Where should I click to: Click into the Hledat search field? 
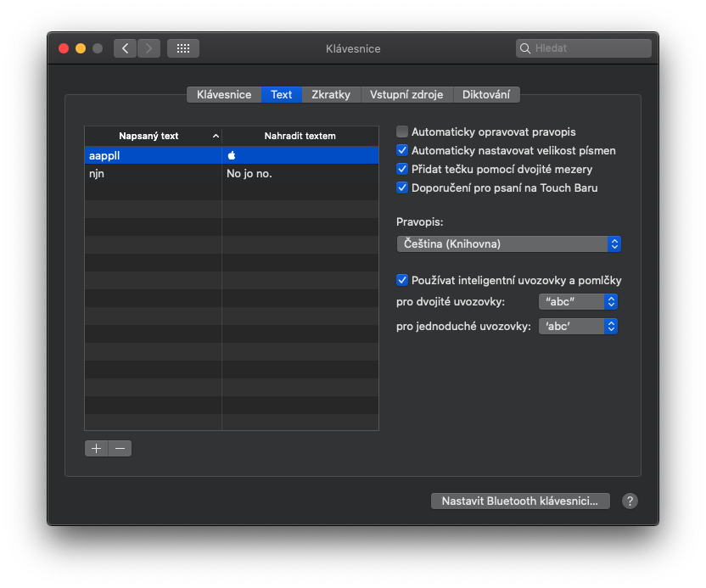[590, 48]
